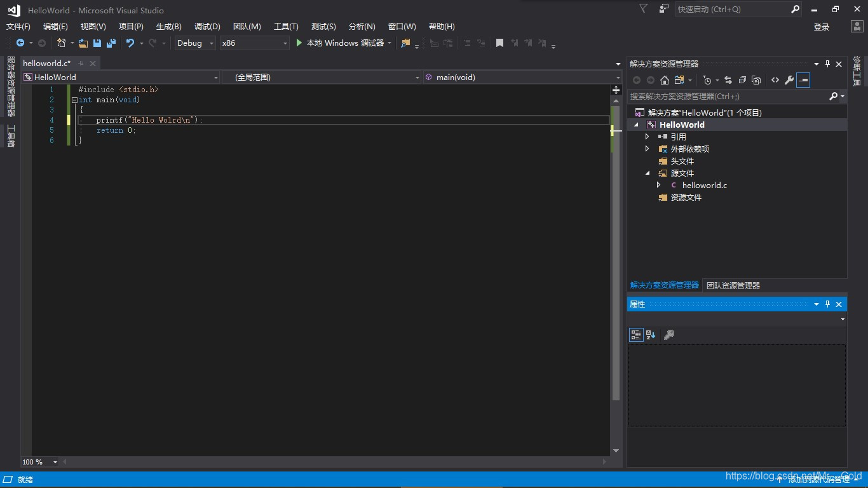Toggle pin on the helloworld.c tab
This screenshot has width=868, height=488.
click(x=81, y=64)
